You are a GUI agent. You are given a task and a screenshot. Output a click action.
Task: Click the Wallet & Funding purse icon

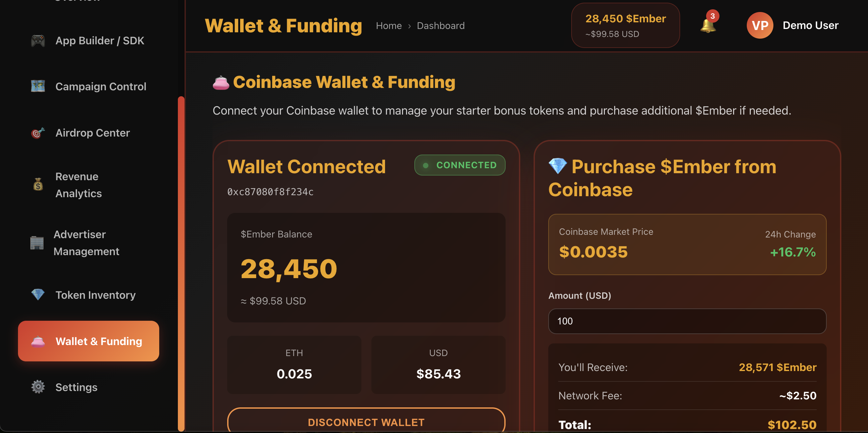pos(37,341)
